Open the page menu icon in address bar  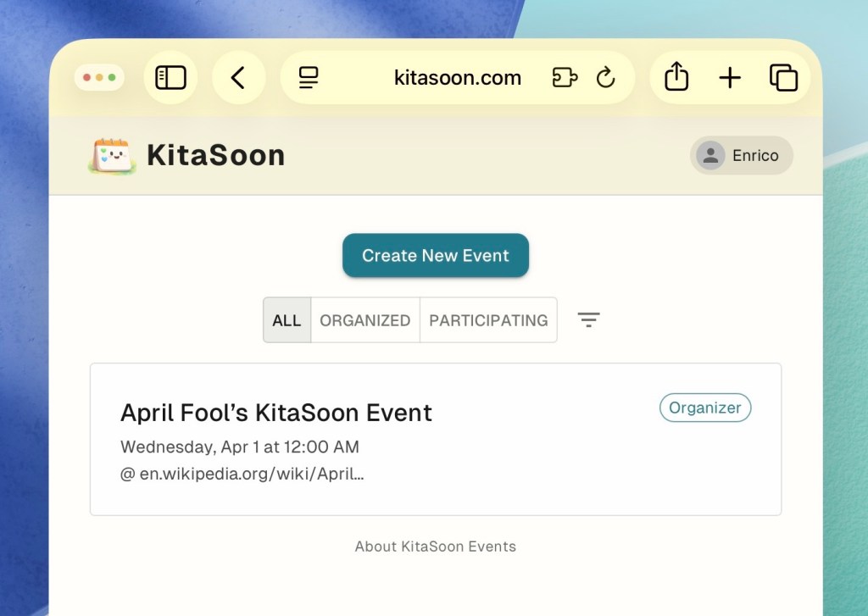(309, 79)
